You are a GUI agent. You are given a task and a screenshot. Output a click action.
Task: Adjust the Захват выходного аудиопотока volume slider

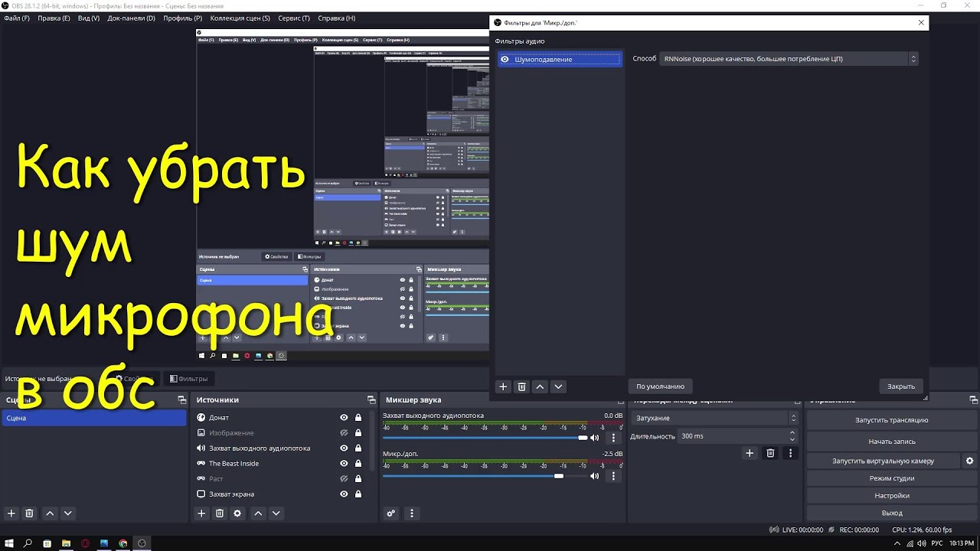pyautogui.click(x=485, y=438)
